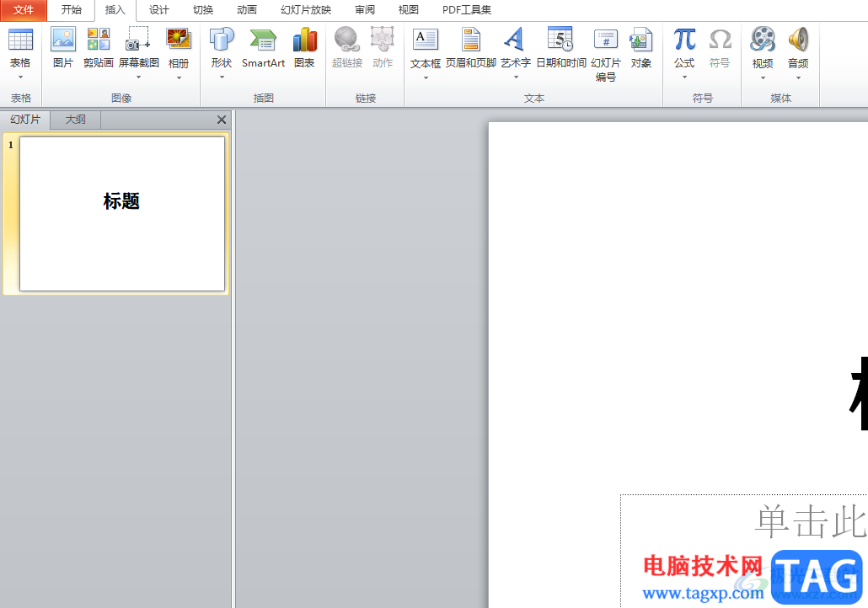Insert a table with 表格 icon

(x=20, y=40)
